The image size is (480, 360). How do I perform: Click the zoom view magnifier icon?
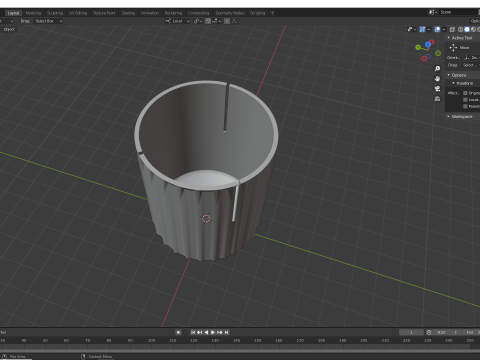437,68
